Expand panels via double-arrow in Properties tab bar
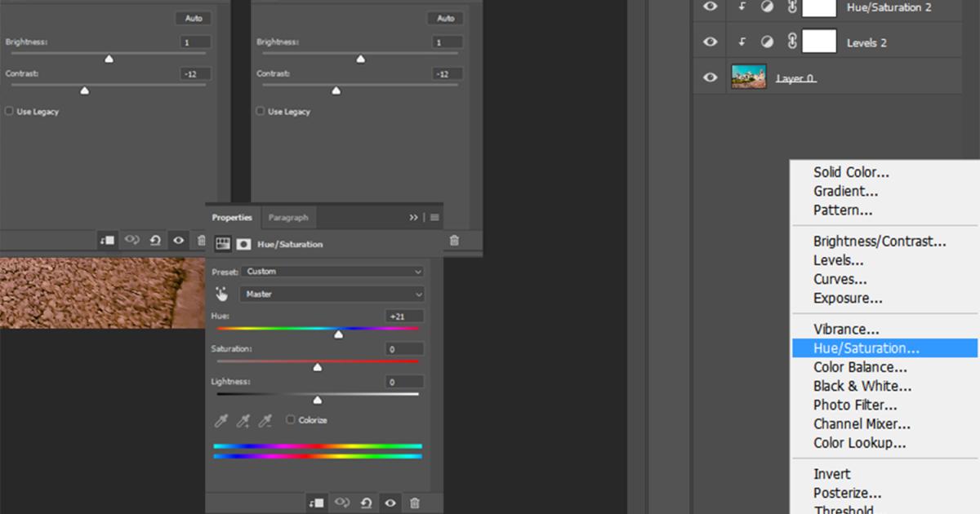This screenshot has width=980, height=514. tap(414, 218)
